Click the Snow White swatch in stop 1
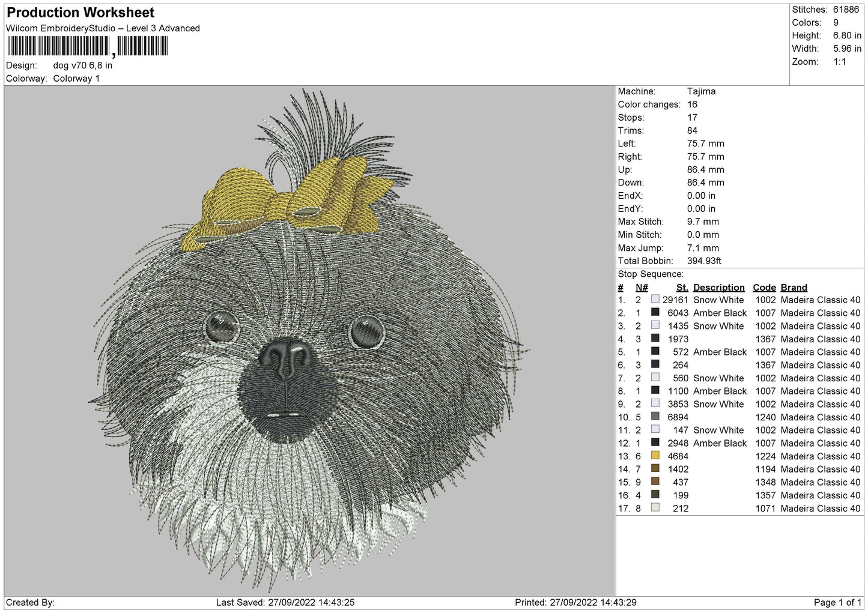The image size is (868, 613). tap(655, 299)
